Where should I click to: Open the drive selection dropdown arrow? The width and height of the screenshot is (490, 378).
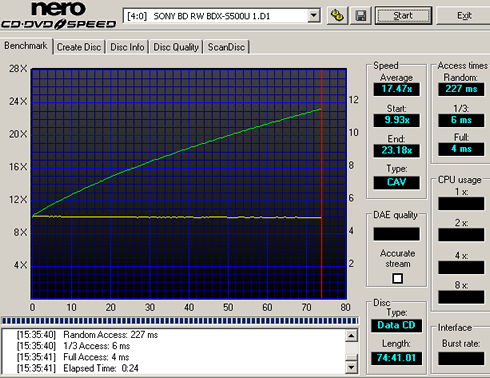tap(313, 16)
